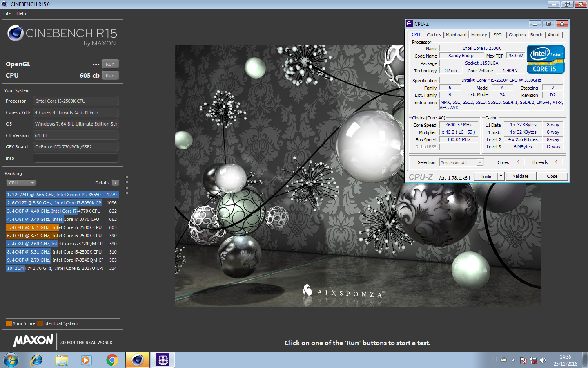Select ranking row Core i7-3770 CPU
This screenshot has height=368, width=588.
pos(62,219)
